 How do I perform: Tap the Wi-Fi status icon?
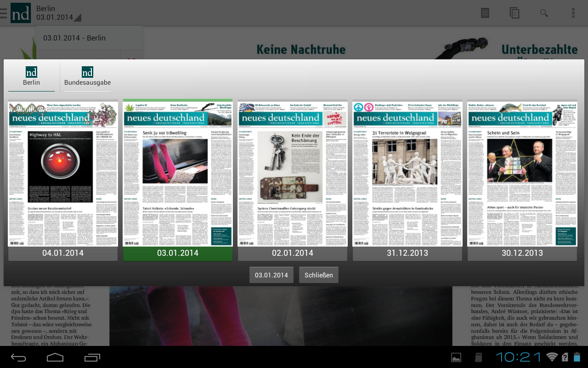(x=552, y=357)
